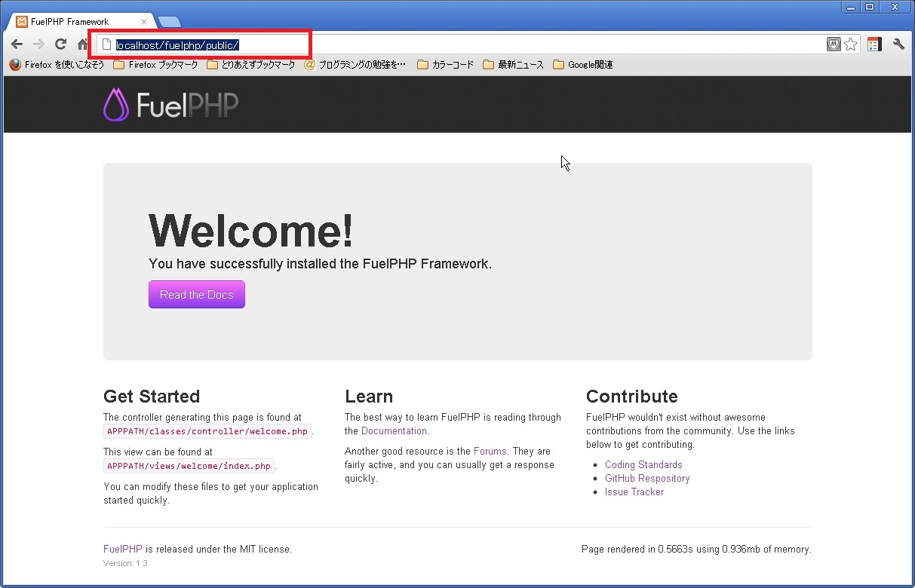Open the GitHub Respository link
This screenshot has height=588, width=915.
tap(647, 479)
